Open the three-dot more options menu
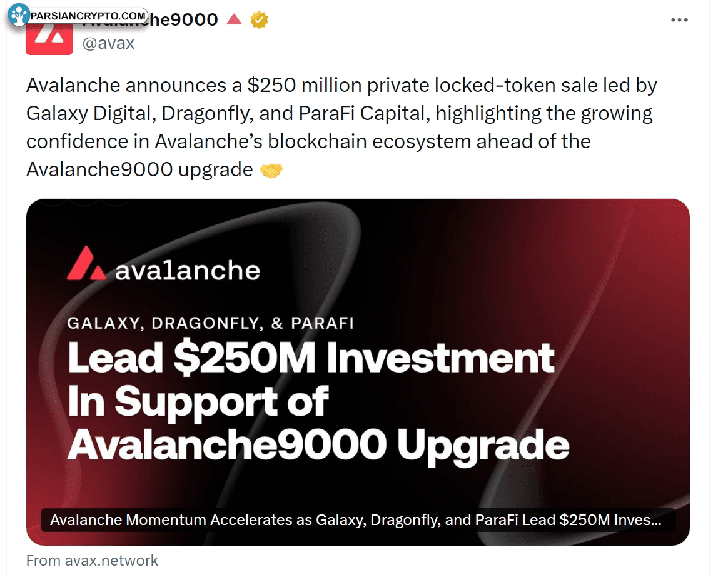The image size is (728, 577). point(679,19)
